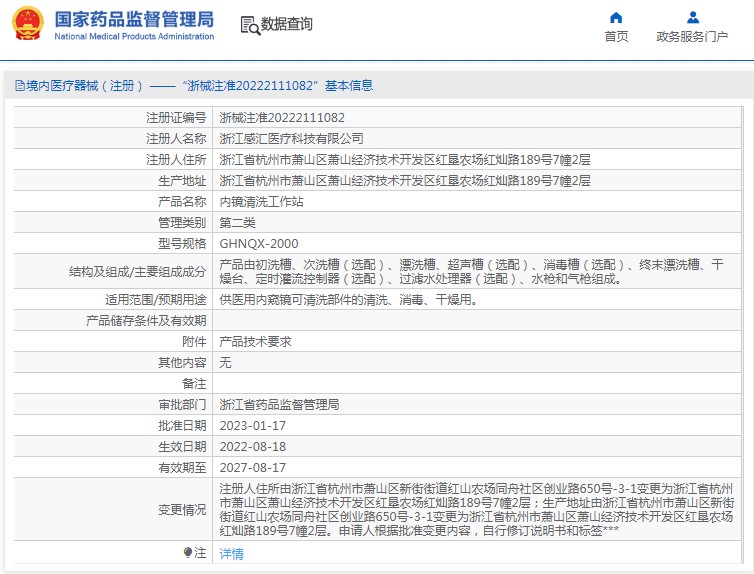The height and width of the screenshot is (574, 754).
Task: Click approving department 浙江省药品监督管理局
Action: [x=279, y=405]
